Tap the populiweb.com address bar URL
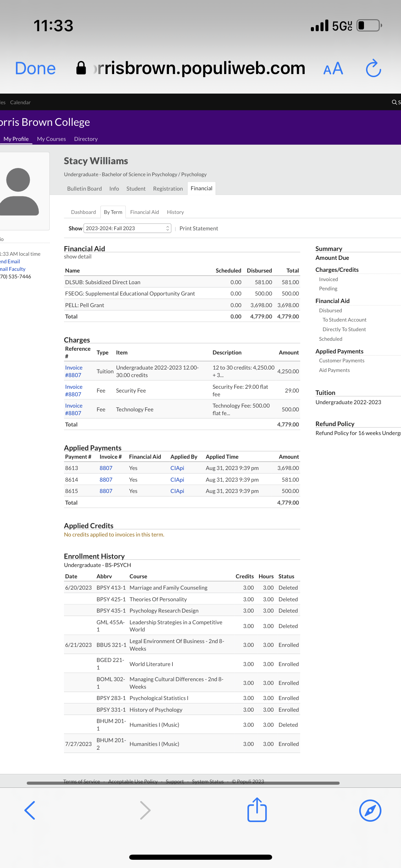 (199, 68)
